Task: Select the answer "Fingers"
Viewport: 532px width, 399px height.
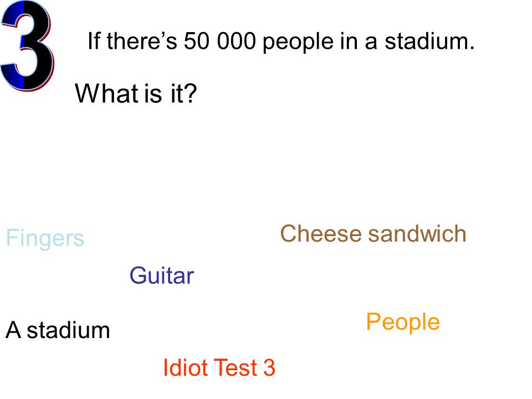Action: (45, 239)
